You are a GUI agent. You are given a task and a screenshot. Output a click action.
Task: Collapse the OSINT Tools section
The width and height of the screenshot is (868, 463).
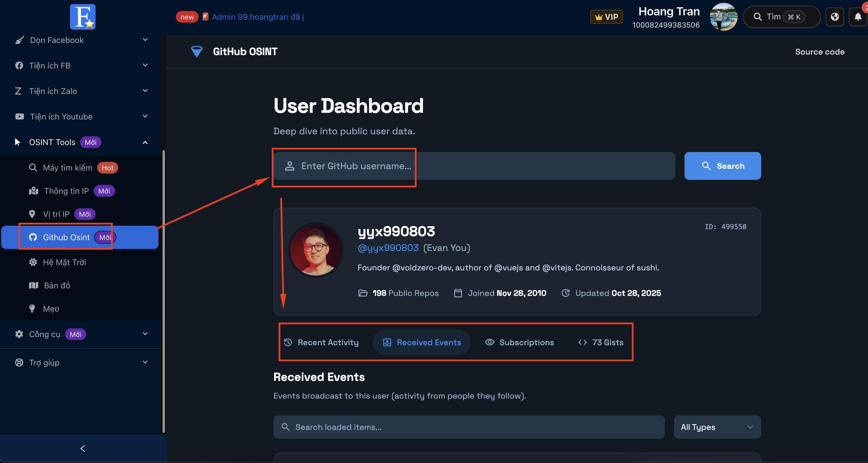(81, 142)
